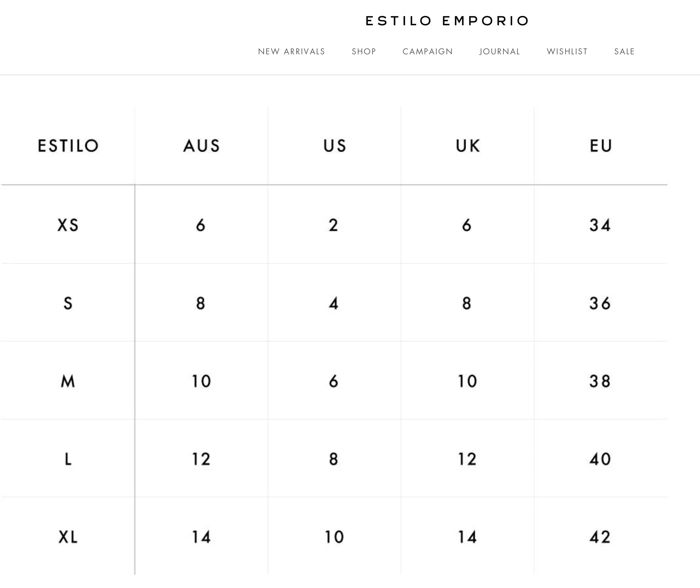Click the UK value in XL row
700x588 pixels.
(x=467, y=537)
